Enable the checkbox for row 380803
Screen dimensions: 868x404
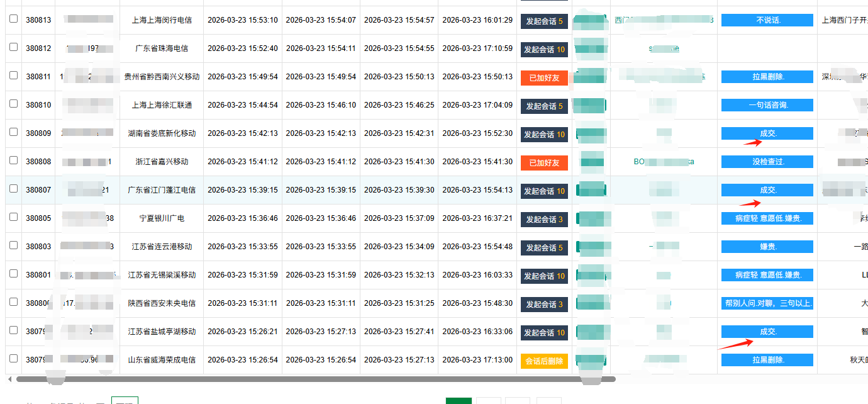click(x=13, y=245)
